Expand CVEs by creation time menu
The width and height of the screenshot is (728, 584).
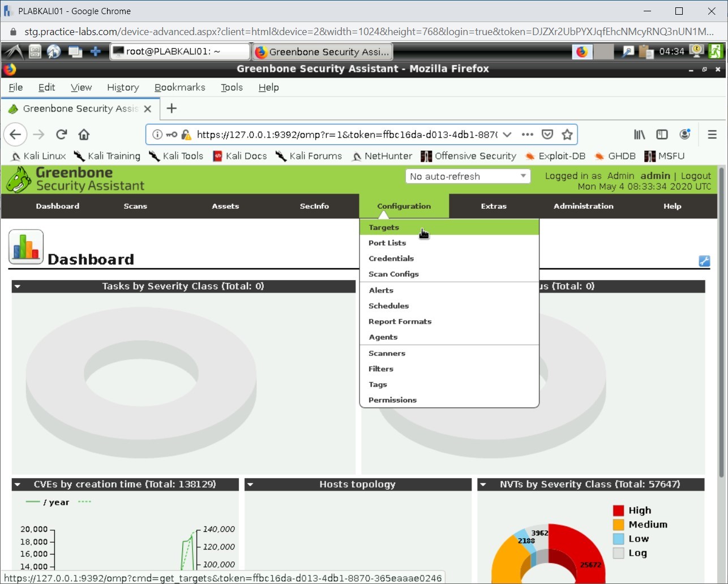(18, 484)
